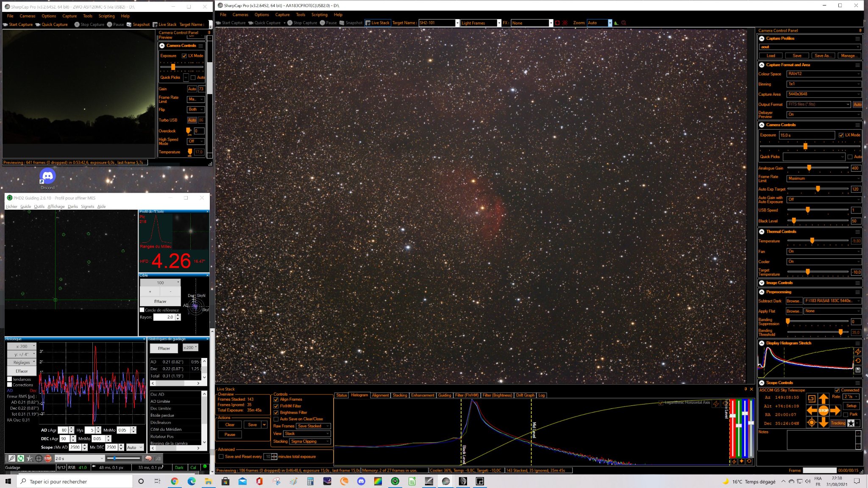Enable Save and Reset every checkbox
The width and height of the screenshot is (868, 488).
pos(221,457)
